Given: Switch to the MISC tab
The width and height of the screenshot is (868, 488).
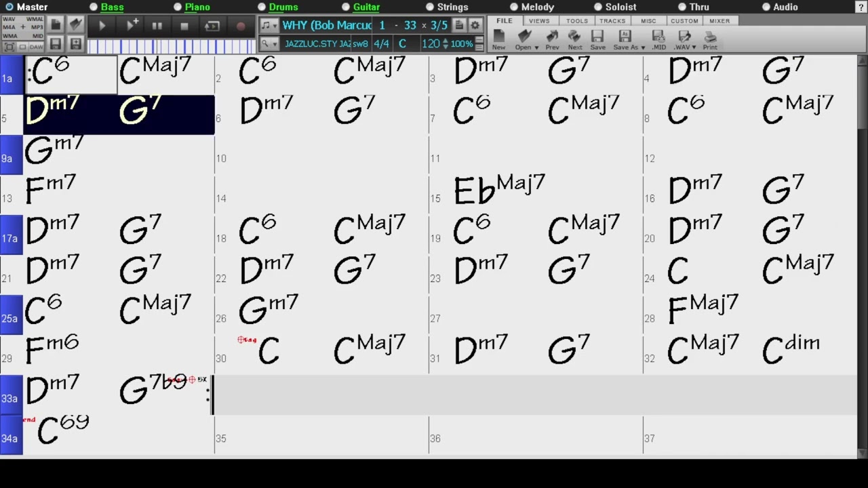Looking at the screenshot, I should pos(648,21).
